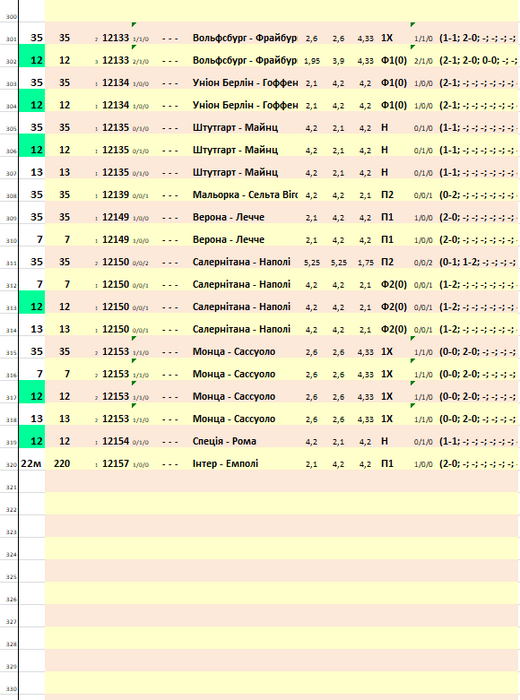
Task: Click "0/0/2" right of П2 in row 311
Action: (x=423, y=263)
